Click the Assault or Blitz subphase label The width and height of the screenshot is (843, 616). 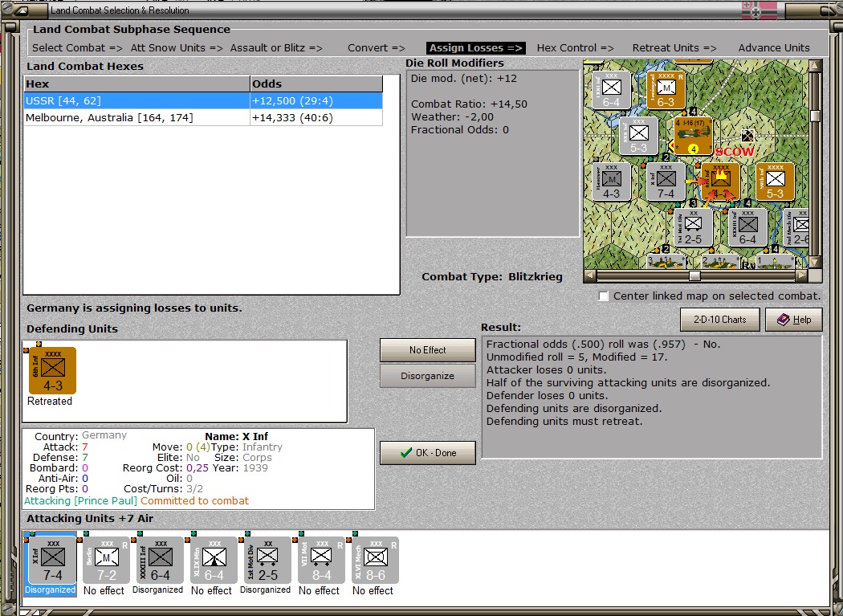276,48
